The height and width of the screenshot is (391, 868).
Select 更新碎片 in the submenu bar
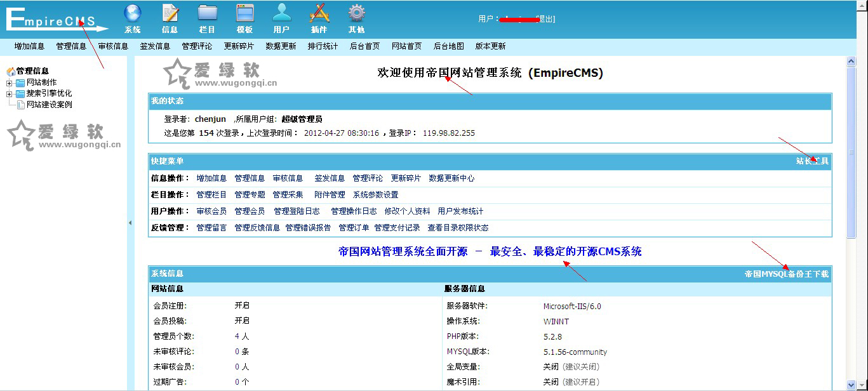pos(239,46)
